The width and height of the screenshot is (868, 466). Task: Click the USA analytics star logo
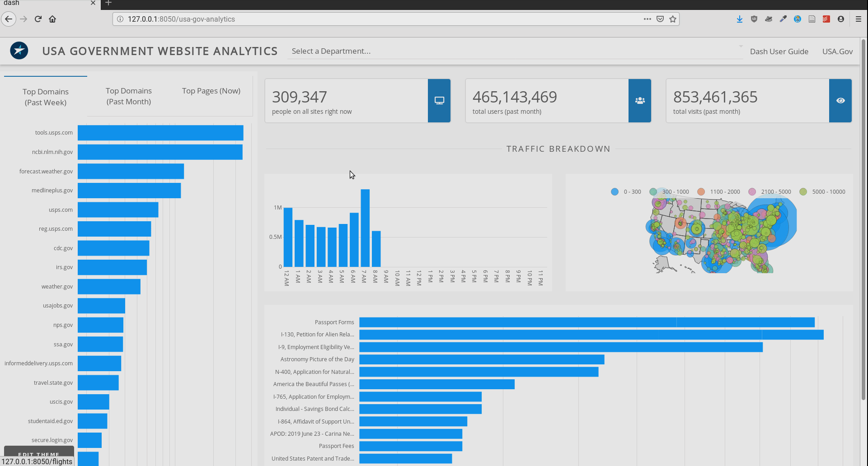(x=19, y=51)
